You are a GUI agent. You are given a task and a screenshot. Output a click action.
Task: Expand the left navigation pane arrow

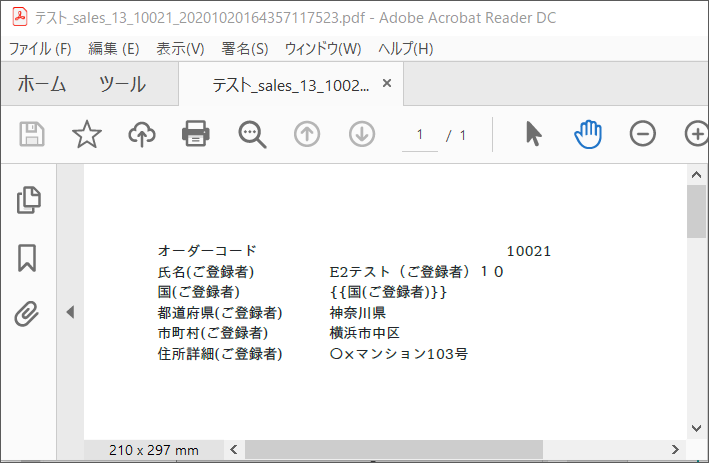pyautogui.click(x=70, y=313)
